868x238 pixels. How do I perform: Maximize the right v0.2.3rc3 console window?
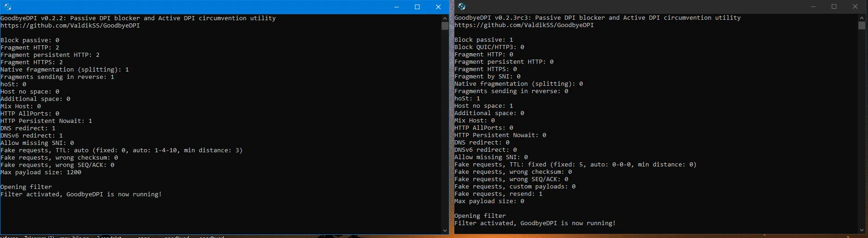(x=834, y=6)
